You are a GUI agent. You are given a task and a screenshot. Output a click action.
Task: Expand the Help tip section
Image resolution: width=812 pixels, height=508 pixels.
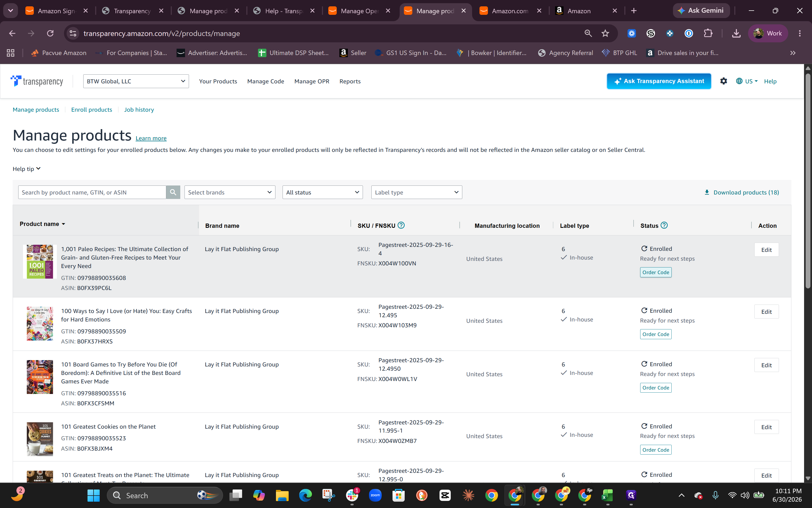pos(26,169)
